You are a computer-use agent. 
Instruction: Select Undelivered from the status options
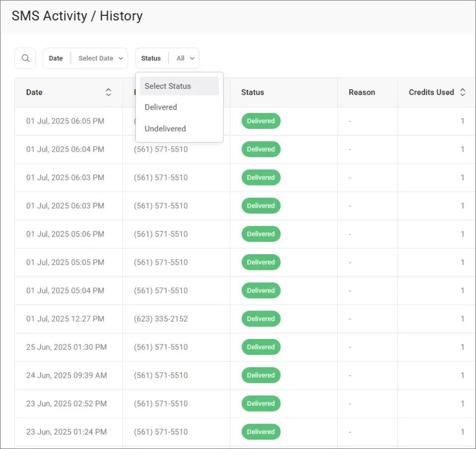(165, 128)
